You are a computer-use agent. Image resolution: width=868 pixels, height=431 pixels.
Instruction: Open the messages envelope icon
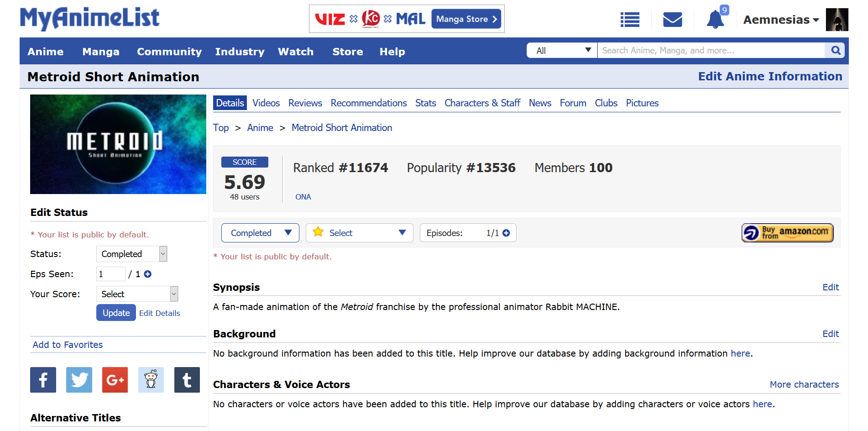click(672, 20)
